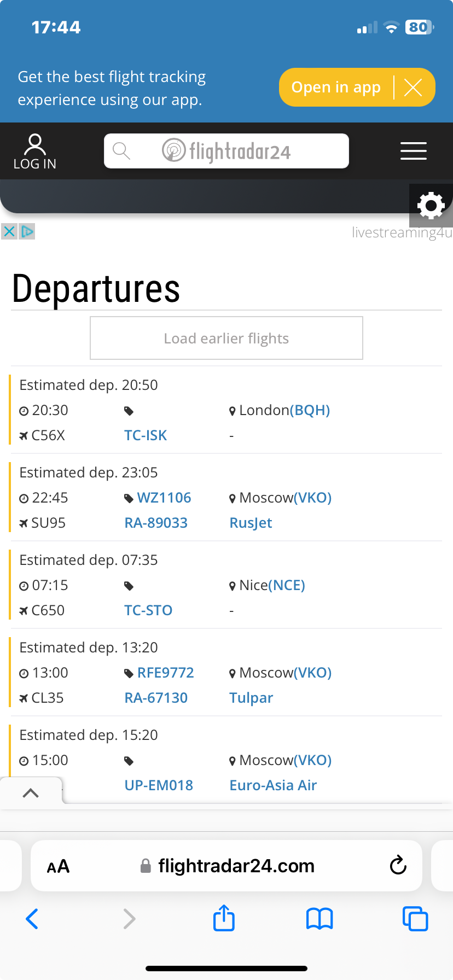Open the AdChoices info icon
The image size is (453, 980).
pyautogui.click(x=27, y=231)
